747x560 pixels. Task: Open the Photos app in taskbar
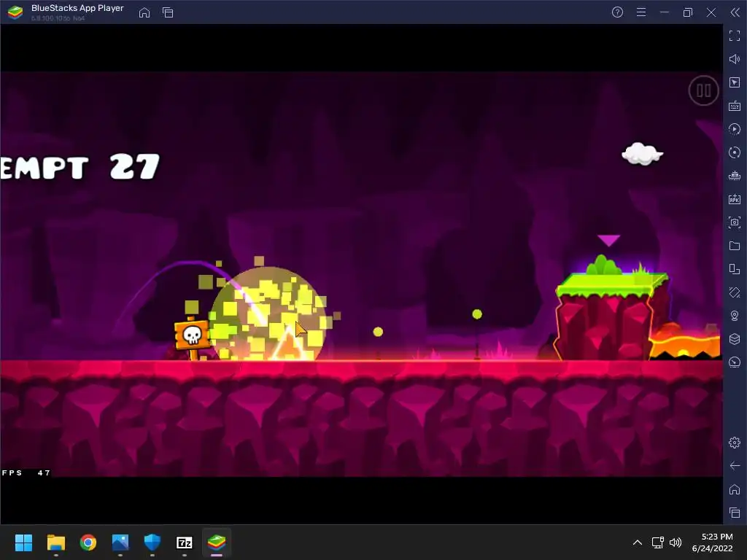[120, 542]
